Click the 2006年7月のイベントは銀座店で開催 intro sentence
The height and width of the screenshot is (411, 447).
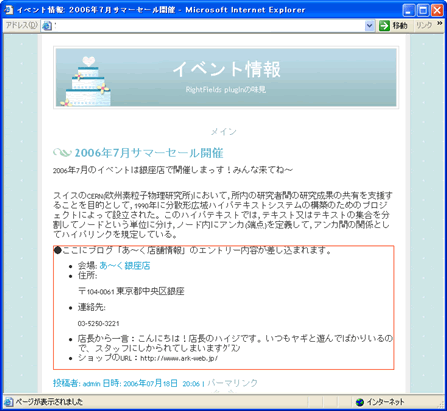(x=173, y=170)
